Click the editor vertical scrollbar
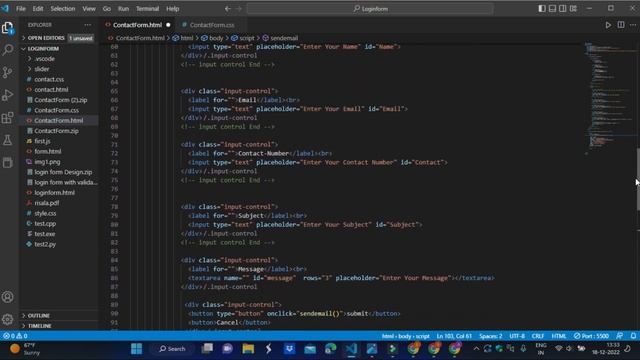 pos(638,180)
